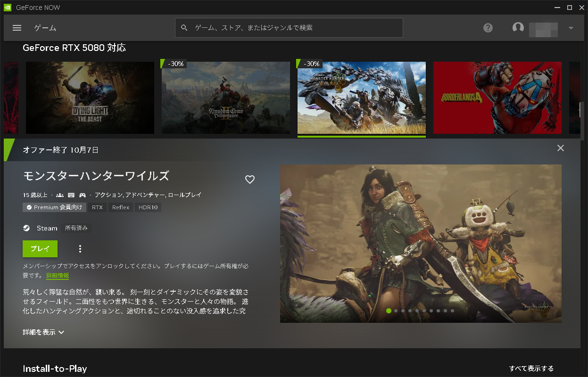Toggle the heart to favorite モンスターハンターワイルズ
This screenshot has width=588, height=377.
249,180
